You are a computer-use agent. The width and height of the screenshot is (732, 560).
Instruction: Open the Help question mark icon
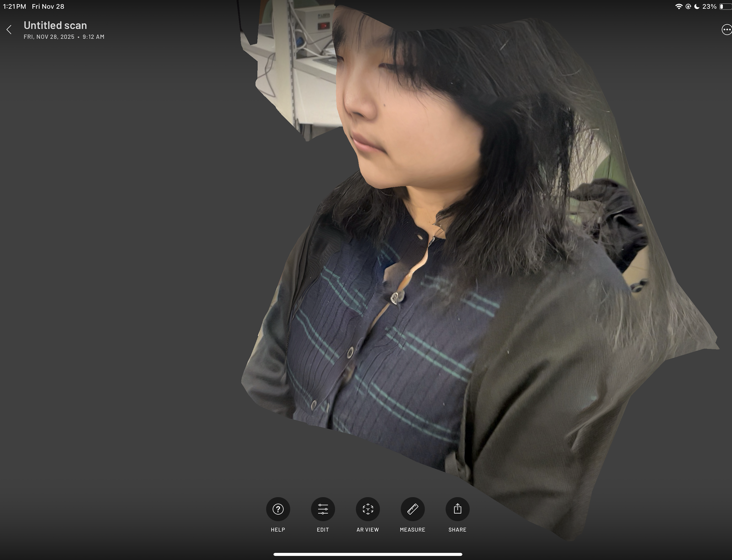(278, 509)
